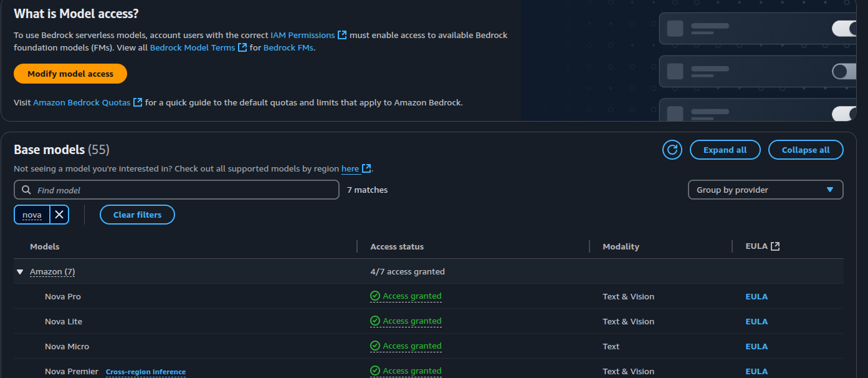Remove the nova filter with X
This screenshot has width=868, height=378.
59,215
